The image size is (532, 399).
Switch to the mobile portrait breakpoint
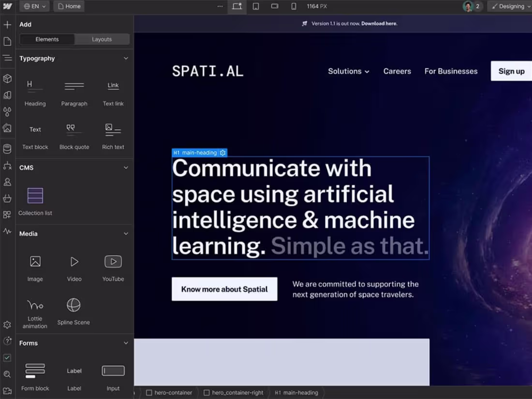(x=294, y=7)
